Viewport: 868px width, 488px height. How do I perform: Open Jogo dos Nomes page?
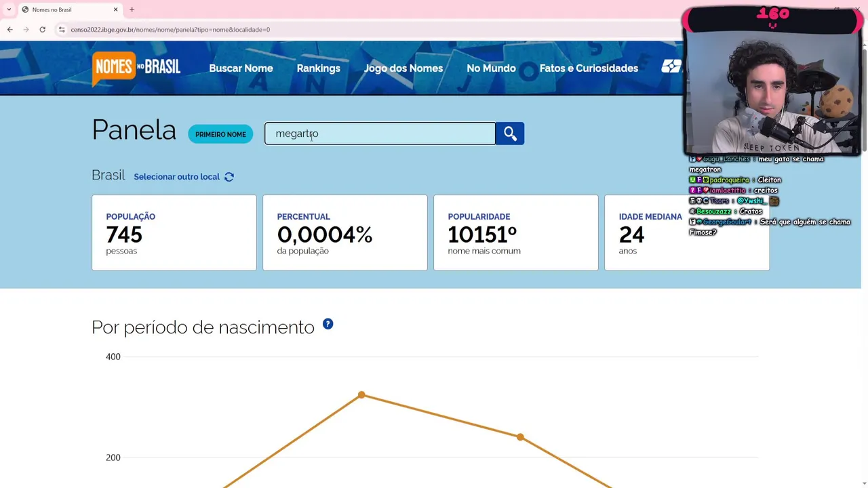[x=403, y=68]
